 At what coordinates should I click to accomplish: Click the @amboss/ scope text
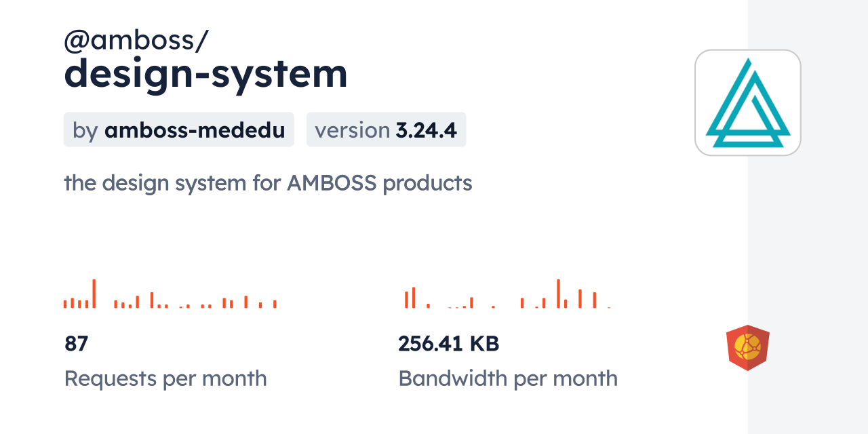pyautogui.click(x=136, y=41)
